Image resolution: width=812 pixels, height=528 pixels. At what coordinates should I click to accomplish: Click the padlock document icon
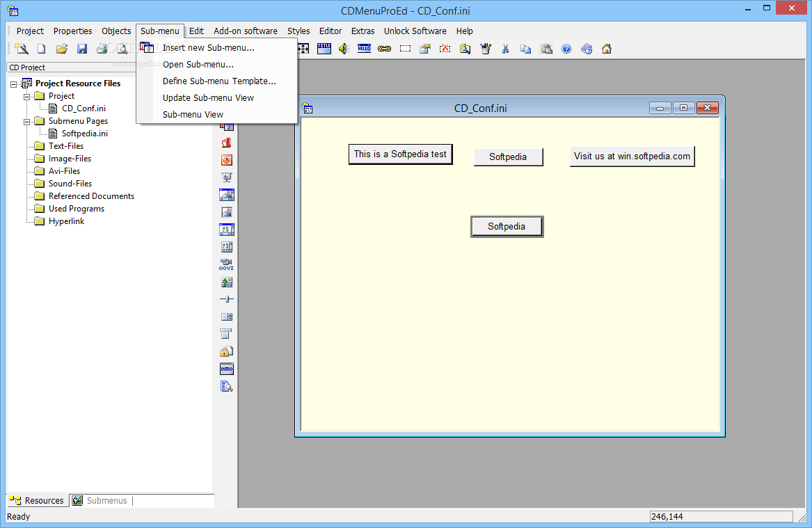226,351
